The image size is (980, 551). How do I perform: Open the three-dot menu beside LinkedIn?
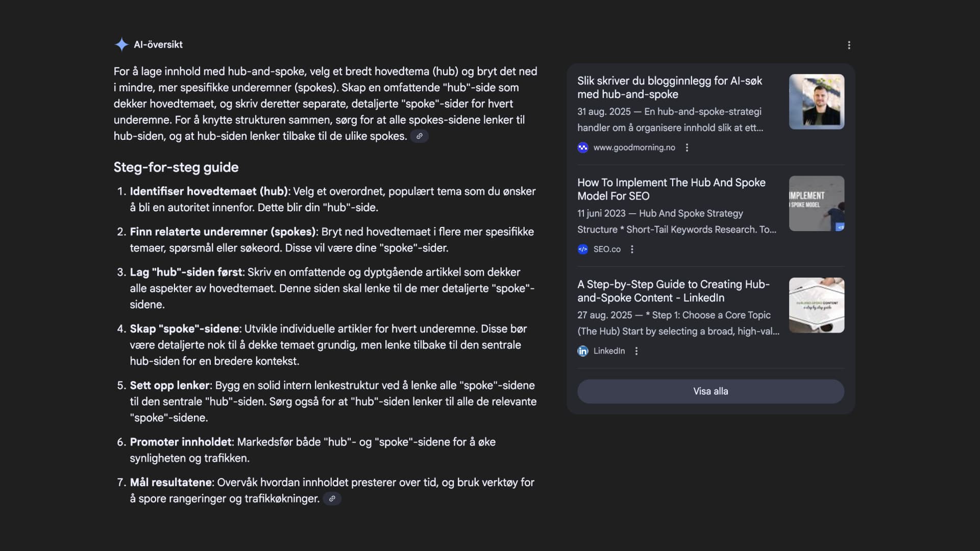(x=636, y=351)
